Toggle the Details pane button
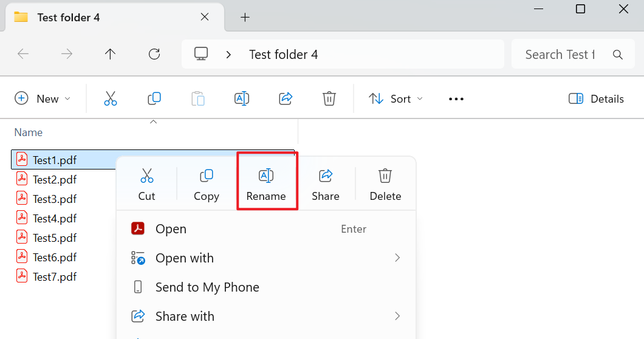Image resolution: width=644 pixels, height=339 pixels. pyautogui.click(x=596, y=98)
